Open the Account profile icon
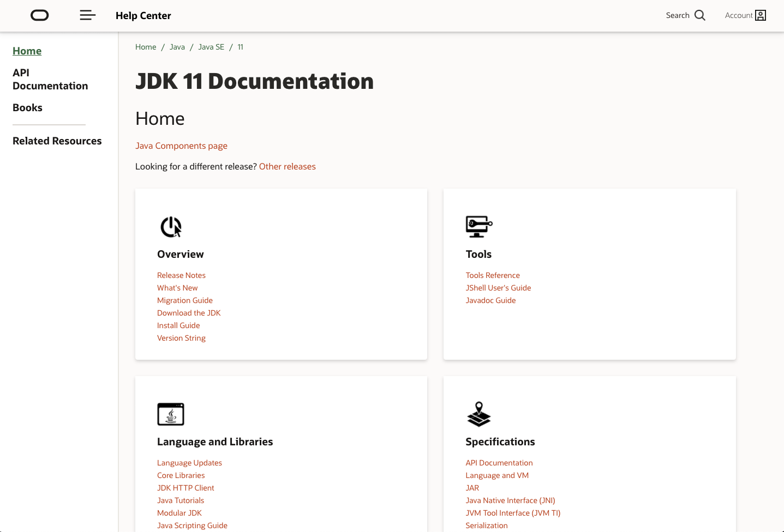 [761, 15]
